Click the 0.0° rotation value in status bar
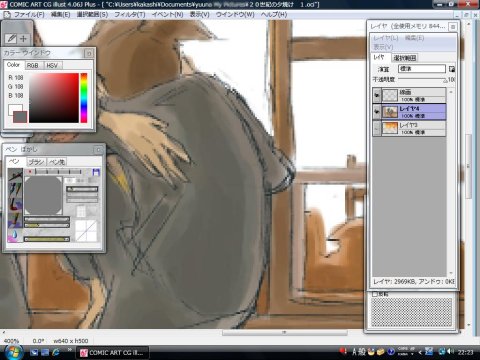 38,341
